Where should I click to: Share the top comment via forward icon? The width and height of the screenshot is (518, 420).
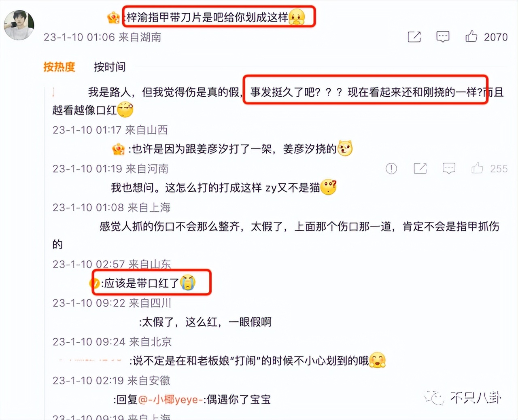[414, 37]
